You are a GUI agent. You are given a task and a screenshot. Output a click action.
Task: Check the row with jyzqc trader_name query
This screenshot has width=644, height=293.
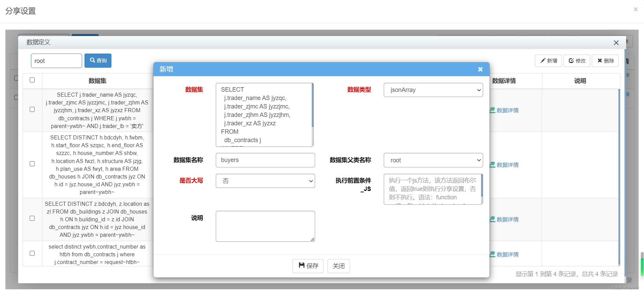point(32,109)
